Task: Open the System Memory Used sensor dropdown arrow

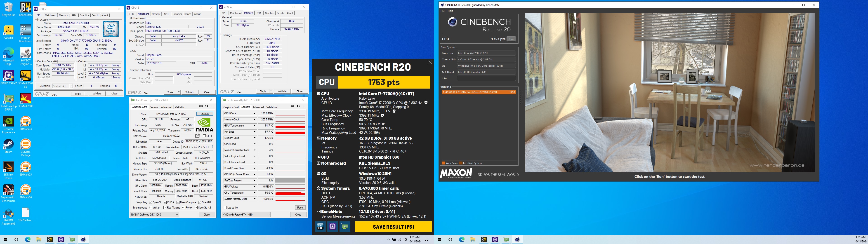Action: (254, 199)
